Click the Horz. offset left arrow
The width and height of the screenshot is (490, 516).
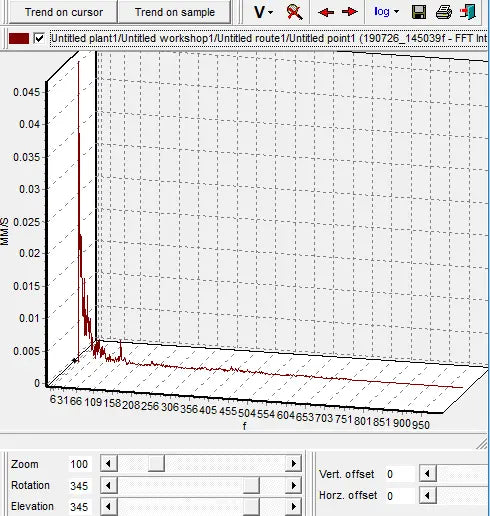pyautogui.click(x=428, y=495)
